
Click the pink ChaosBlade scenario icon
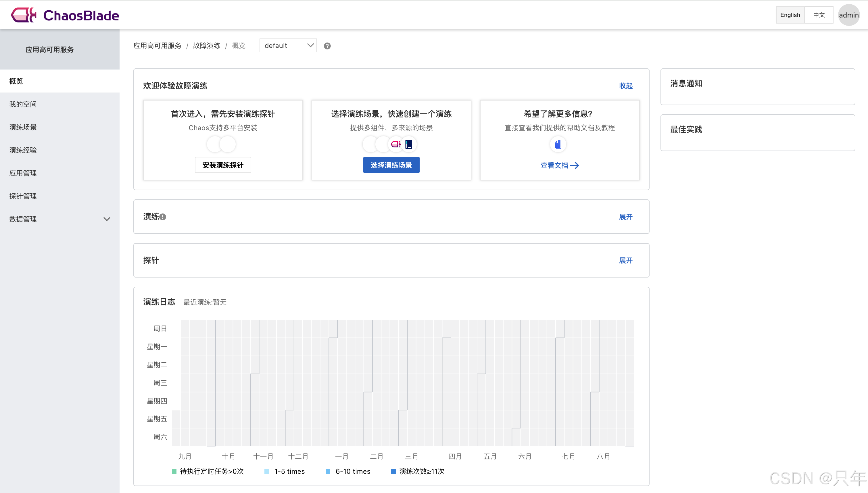click(395, 145)
